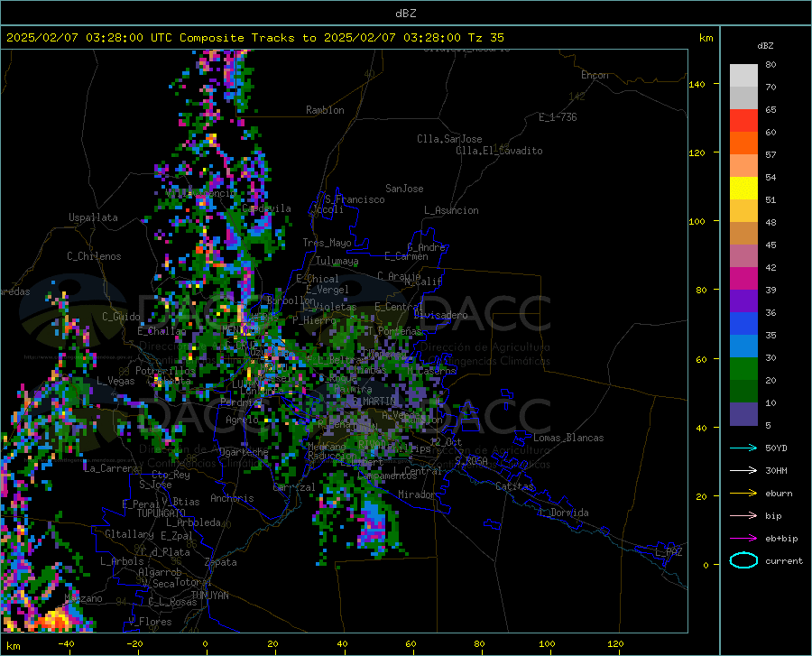Click the V_Flores map label
The width and height of the screenshot is (812, 656).
[150, 622]
